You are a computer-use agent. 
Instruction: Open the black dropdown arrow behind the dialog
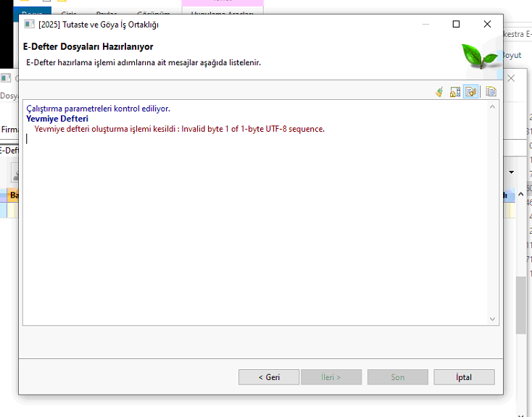coord(511,172)
